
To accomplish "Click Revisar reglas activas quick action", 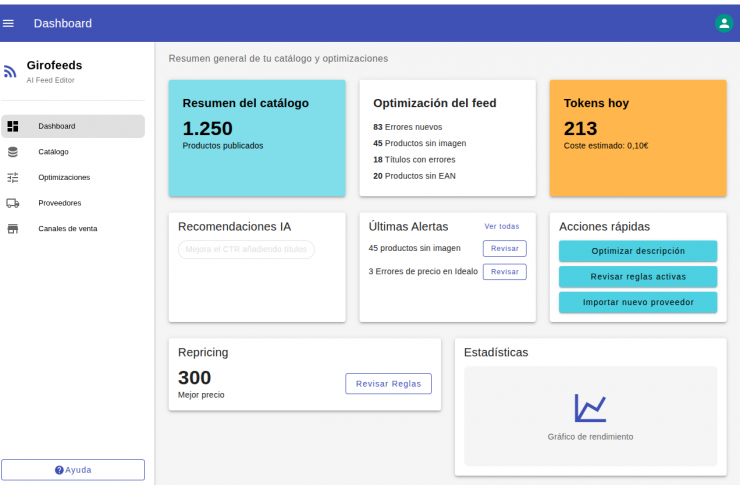I will [637, 277].
